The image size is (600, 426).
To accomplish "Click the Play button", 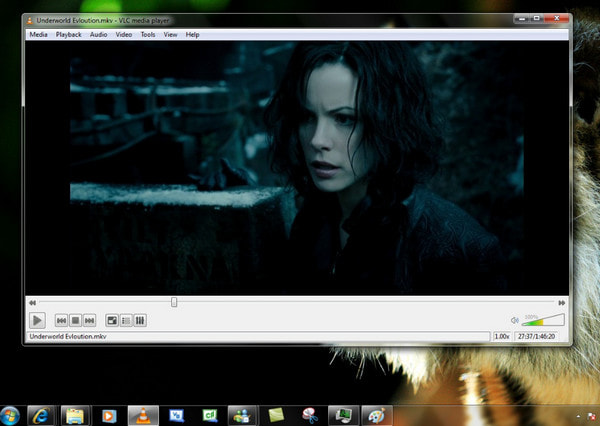I will click(x=38, y=320).
